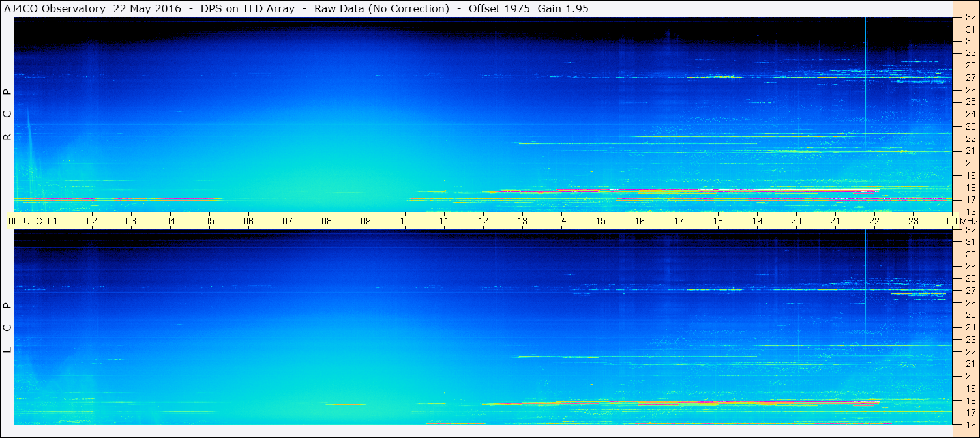This screenshot has width=980, height=438.
Task: Select the 01 hour mark on the time axis
Action: click(53, 221)
